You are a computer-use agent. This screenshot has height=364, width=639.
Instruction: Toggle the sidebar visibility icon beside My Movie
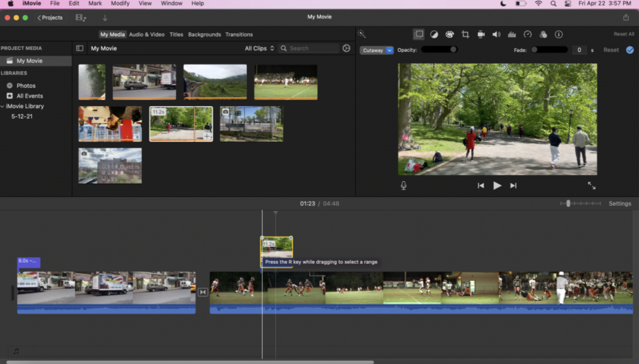[80, 48]
